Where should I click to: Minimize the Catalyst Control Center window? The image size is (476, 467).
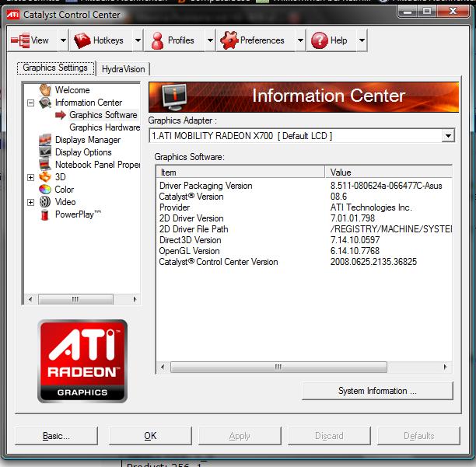(x=408, y=12)
